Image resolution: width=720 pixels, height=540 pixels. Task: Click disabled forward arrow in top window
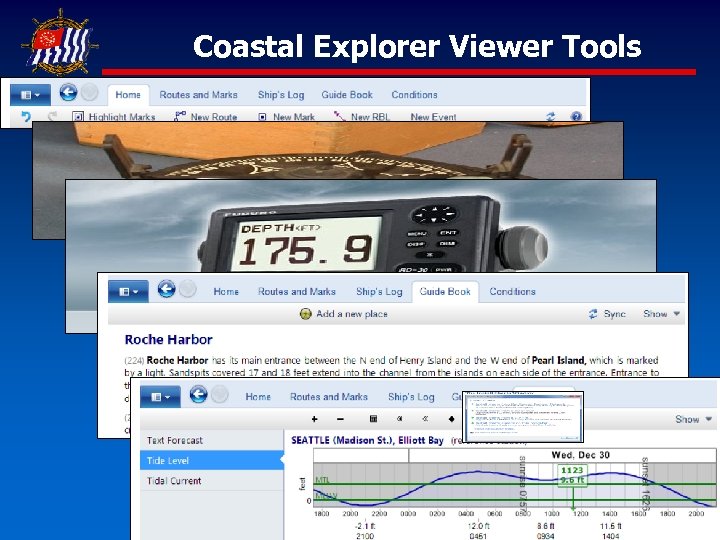click(x=90, y=92)
